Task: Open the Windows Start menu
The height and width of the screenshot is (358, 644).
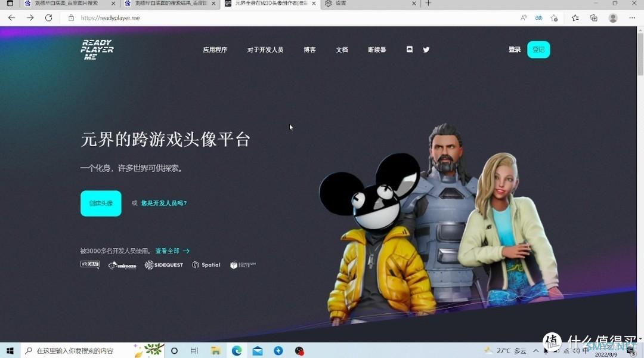Action: pos(10,351)
